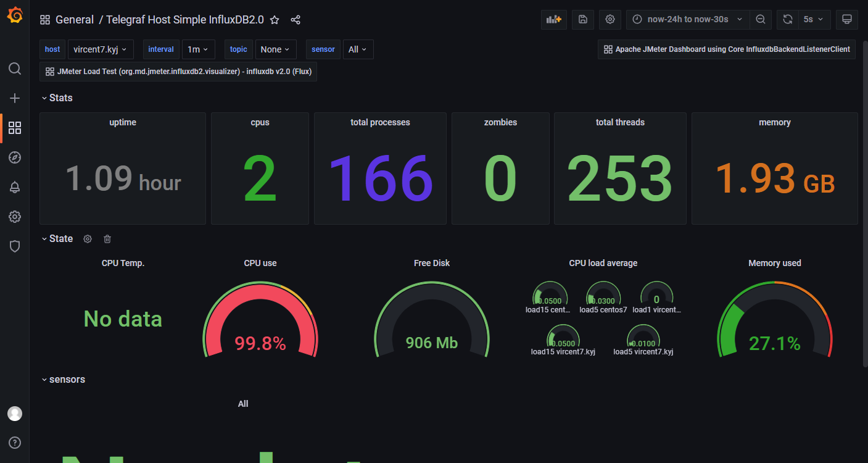Open the CPU Temp. panel title menu

[x=123, y=263]
